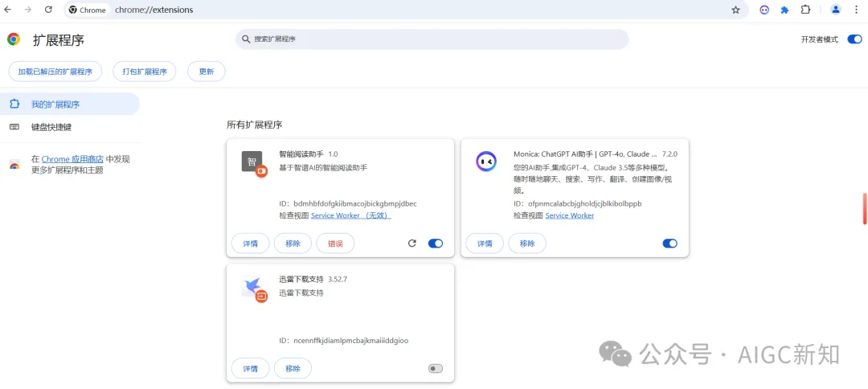Image resolution: width=868 pixels, height=389 pixels.
Task: Bookmark page using the star icon
Action: (735, 10)
